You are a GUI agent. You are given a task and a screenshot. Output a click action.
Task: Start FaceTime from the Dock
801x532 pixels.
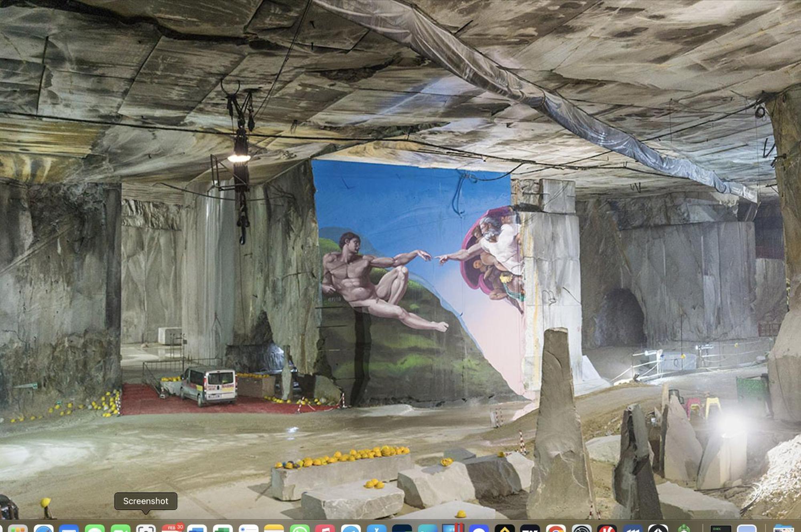[x=121, y=529]
